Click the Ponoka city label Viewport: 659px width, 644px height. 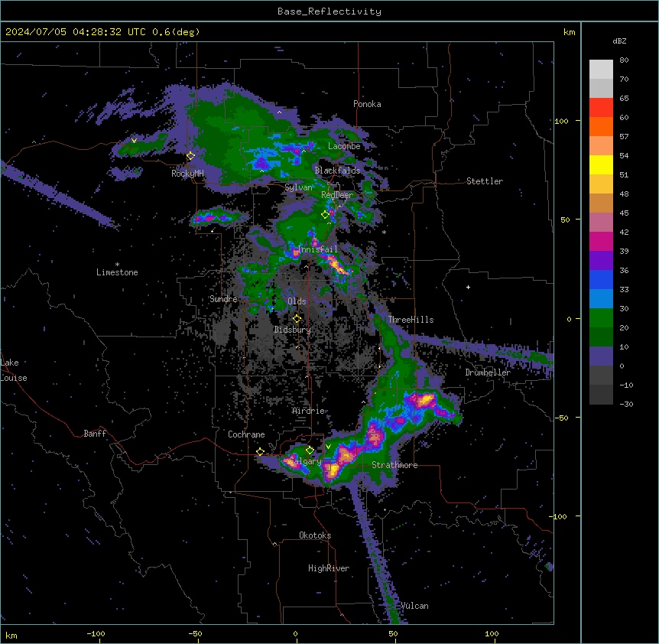367,104
